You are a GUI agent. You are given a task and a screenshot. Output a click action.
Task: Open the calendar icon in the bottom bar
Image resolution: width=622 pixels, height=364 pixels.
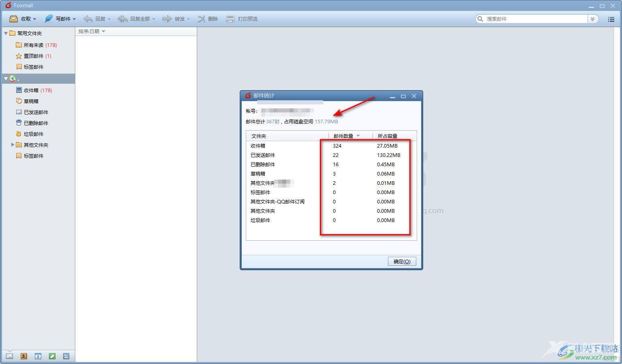click(x=38, y=356)
